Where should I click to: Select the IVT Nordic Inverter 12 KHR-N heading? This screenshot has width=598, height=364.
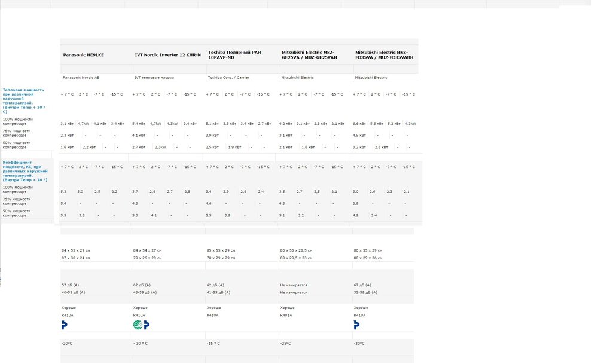pos(167,55)
